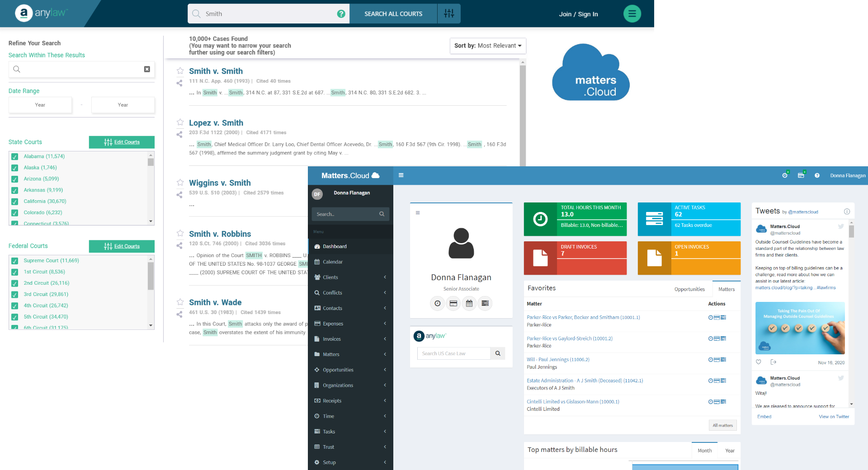Click calendar icon under Donna Flanagan profile
868x470 pixels.
pos(469,303)
